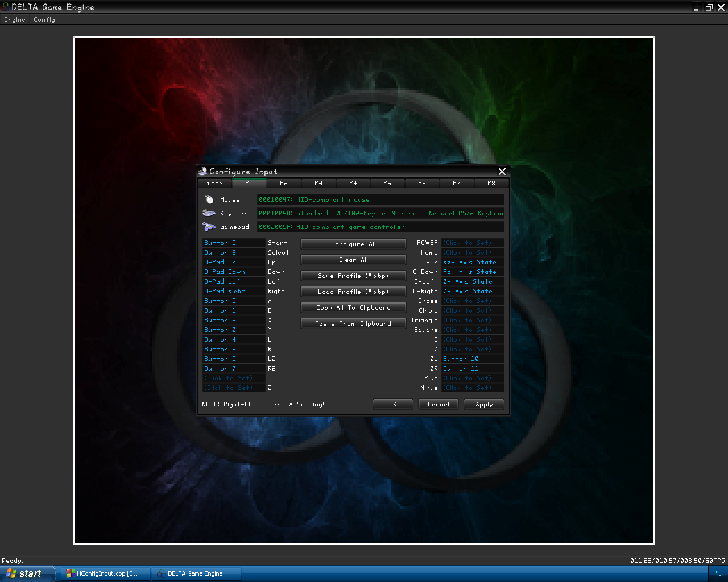Select the P2 player tab
Image resolution: width=728 pixels, height=582 pixels.
pos(284,183)
